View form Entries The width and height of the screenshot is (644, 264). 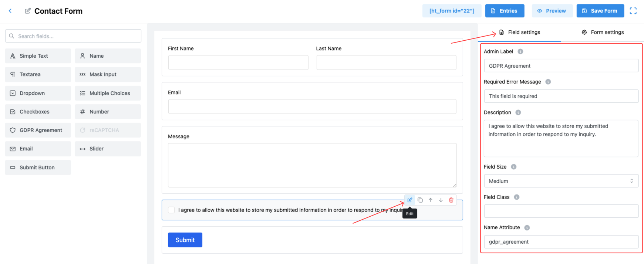pos(505,11)
